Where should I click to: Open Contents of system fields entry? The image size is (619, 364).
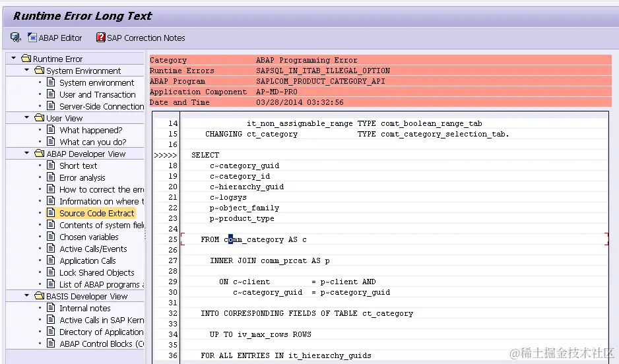tap(102, 225)
